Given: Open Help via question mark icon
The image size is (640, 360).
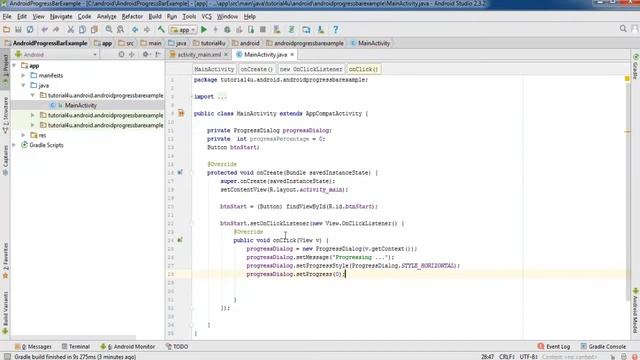Looking at the screenshot, I should point(336,29).
